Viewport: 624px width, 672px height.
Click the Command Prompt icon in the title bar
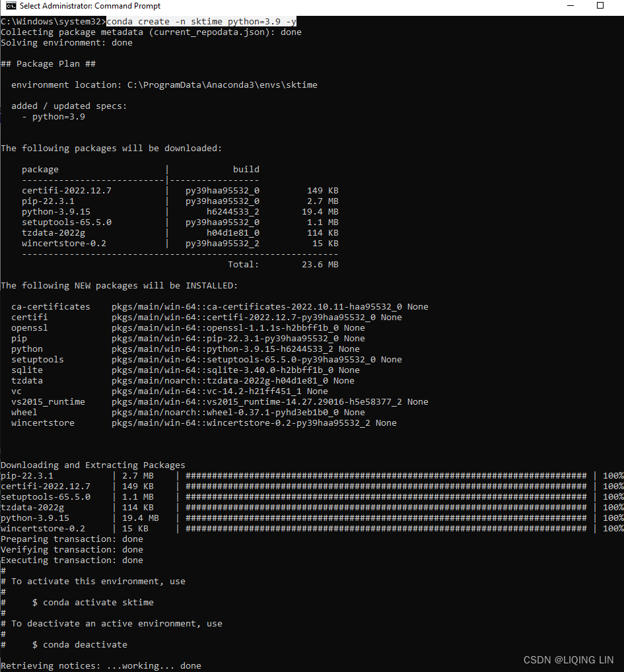pos(8,6)
